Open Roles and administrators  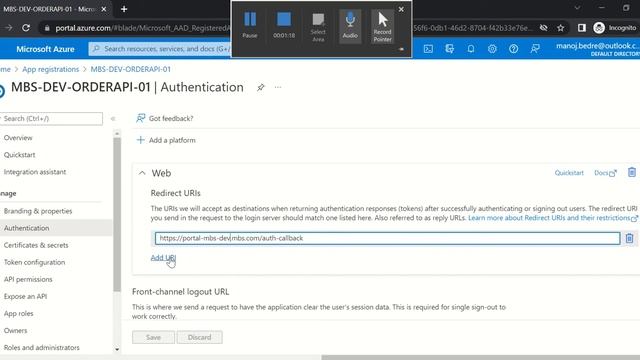click(x=42, y=348)
